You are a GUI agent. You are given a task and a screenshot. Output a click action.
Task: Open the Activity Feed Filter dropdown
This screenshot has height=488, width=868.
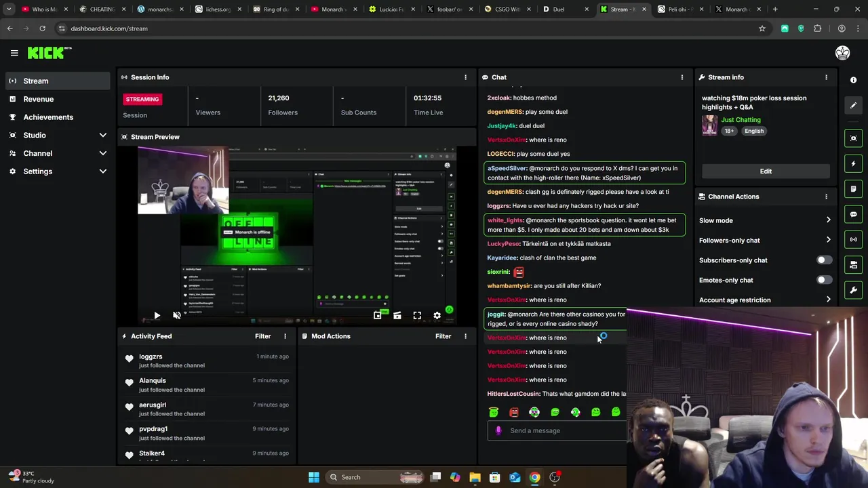pyautogui.click(x=262, y=336)
